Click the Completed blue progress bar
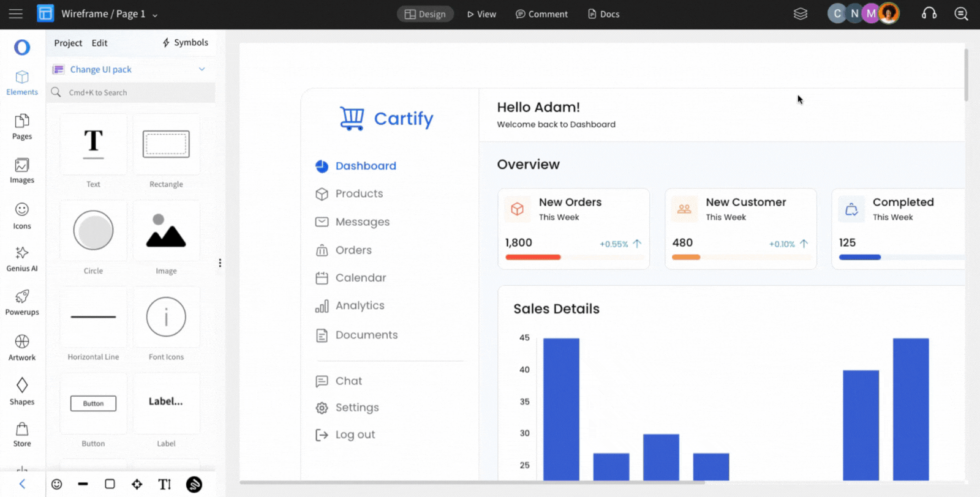Viewport: 980px width, 497px height. pos(860,257)
